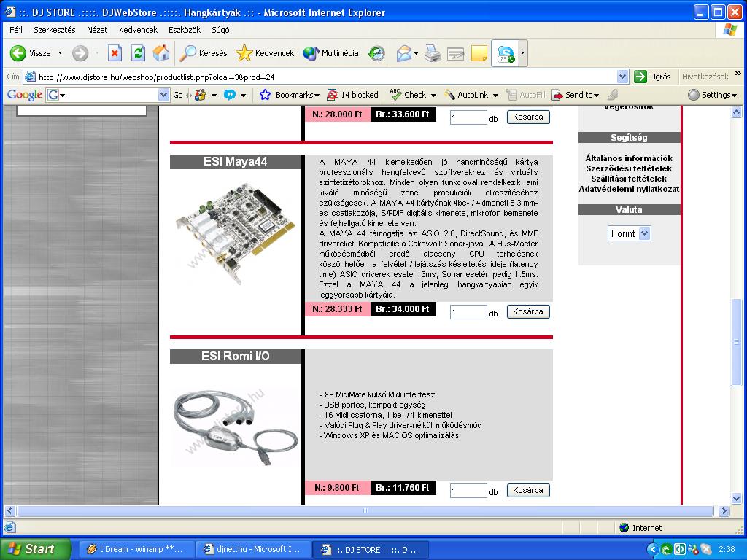Open Google toolbar Bookmarks star

click(266, 95)
